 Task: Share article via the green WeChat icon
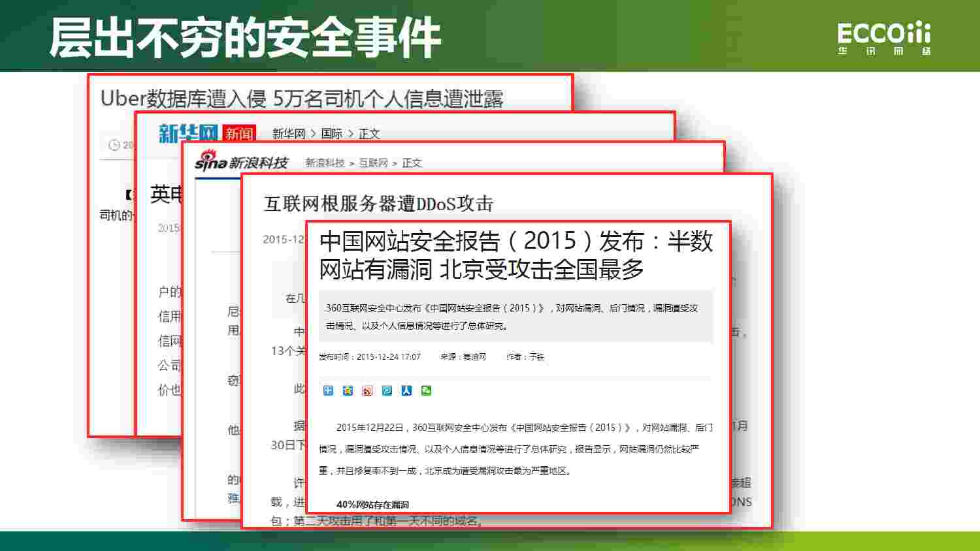tap(427, 390)
